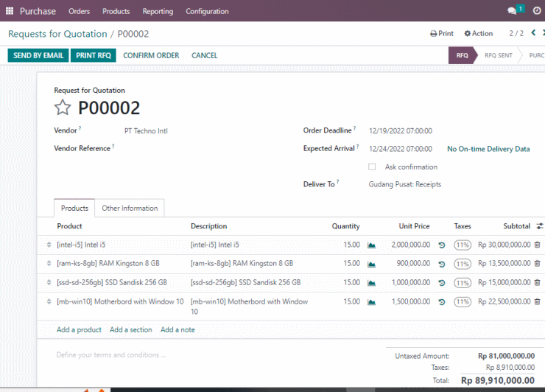Select the RFQ status stage

pyautogui.click(x=462, y=55)
